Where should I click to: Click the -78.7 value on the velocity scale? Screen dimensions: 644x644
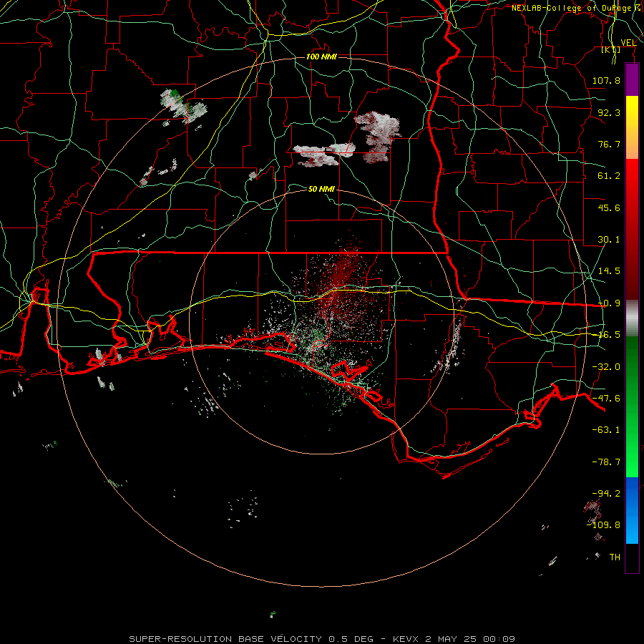(x=606, y=462)
